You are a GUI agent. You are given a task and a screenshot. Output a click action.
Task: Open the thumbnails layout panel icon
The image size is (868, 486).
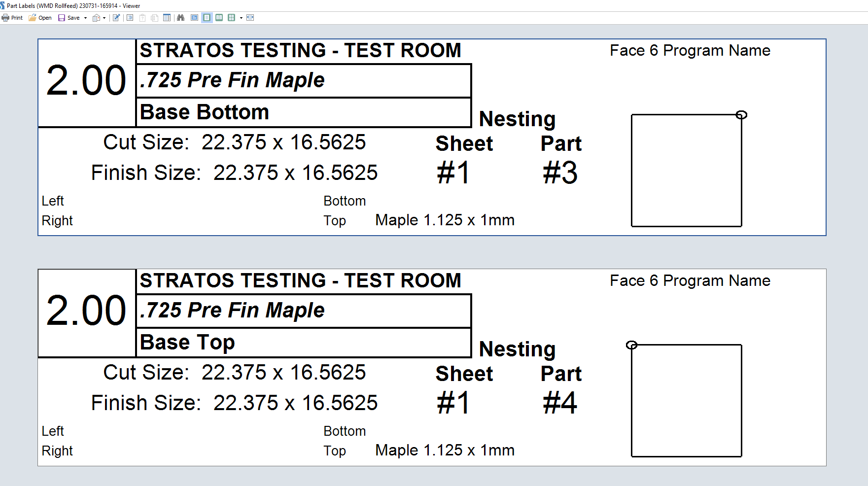tap(167, 18)
